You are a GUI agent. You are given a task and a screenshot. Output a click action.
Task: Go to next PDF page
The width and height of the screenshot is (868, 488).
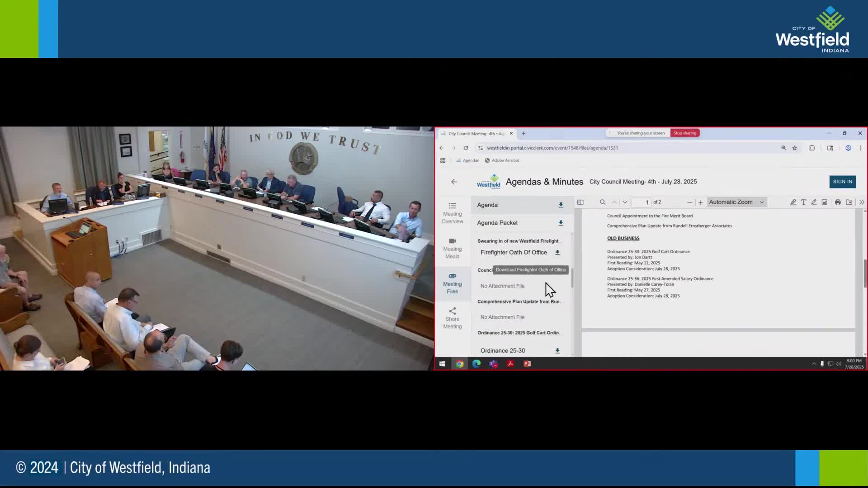click(x=625, y=202)
